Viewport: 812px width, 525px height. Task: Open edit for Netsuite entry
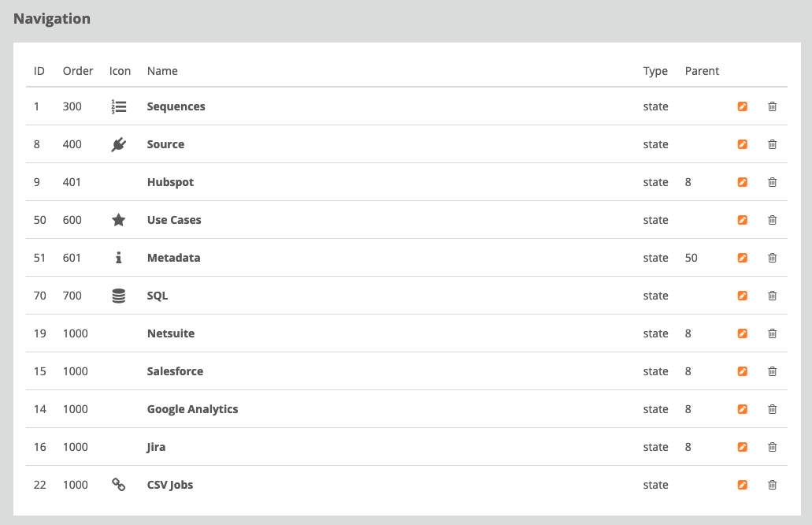click(x=742, y=333)
